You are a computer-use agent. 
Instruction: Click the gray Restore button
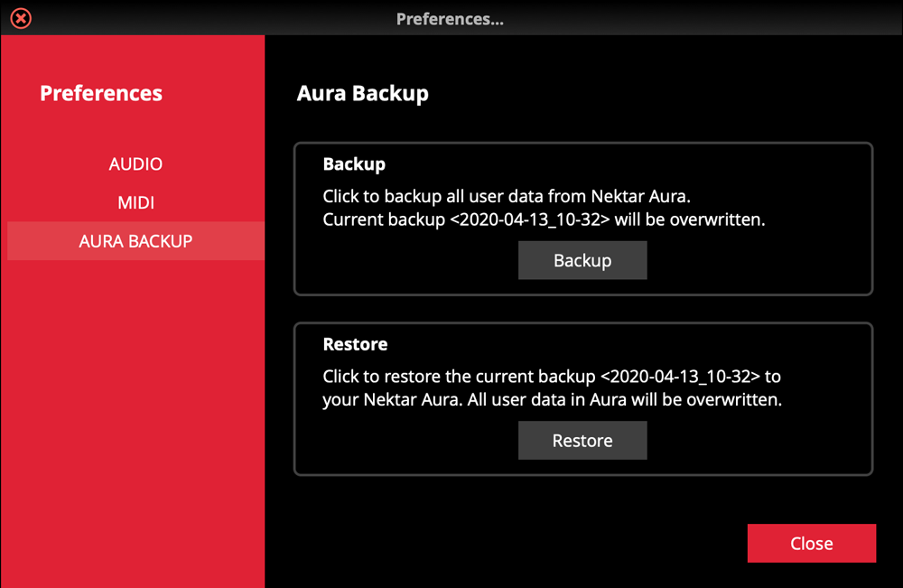point(582,441)
